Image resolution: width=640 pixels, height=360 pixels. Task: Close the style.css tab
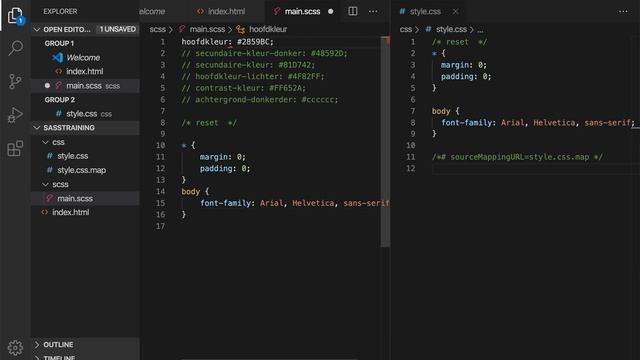tap(456, 11)
